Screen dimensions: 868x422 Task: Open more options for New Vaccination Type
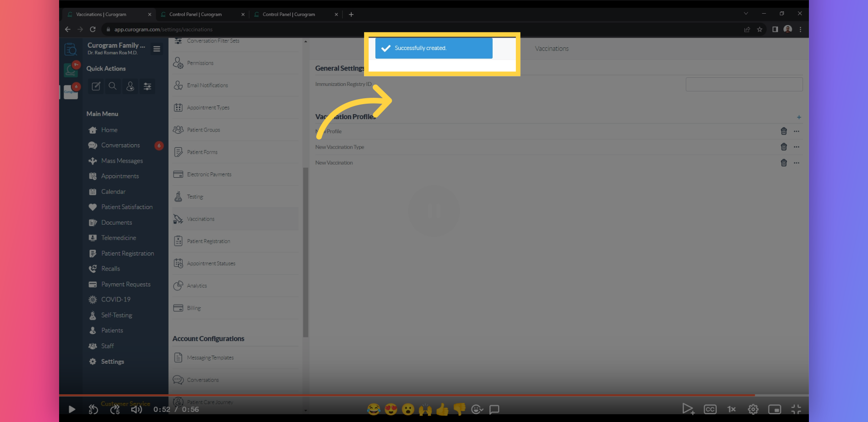click(x=797, y=147)
